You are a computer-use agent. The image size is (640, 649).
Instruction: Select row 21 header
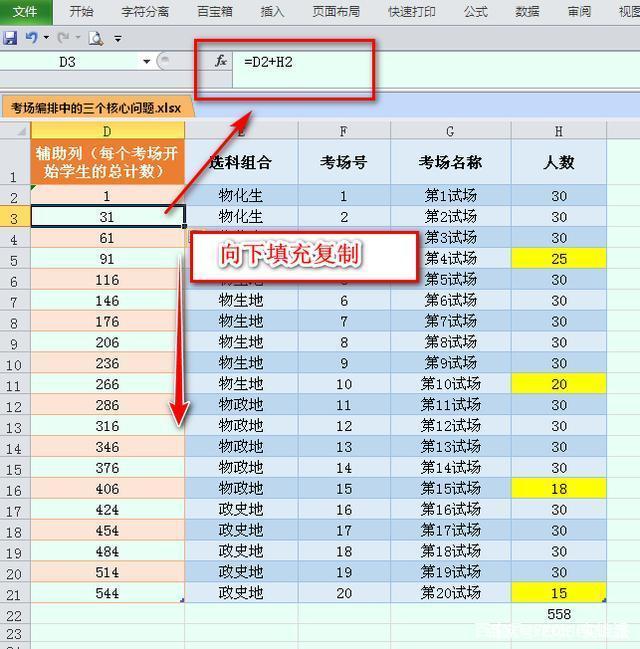15,594
